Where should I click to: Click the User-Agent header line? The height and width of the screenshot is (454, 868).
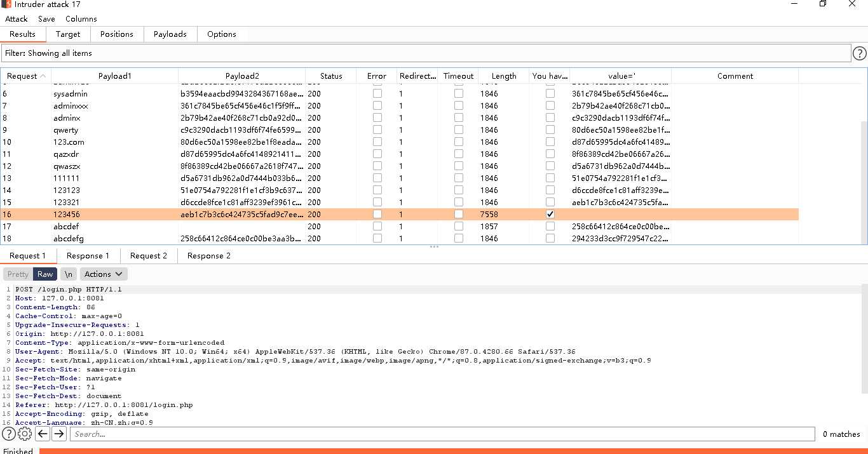click(x=295, y=351)
